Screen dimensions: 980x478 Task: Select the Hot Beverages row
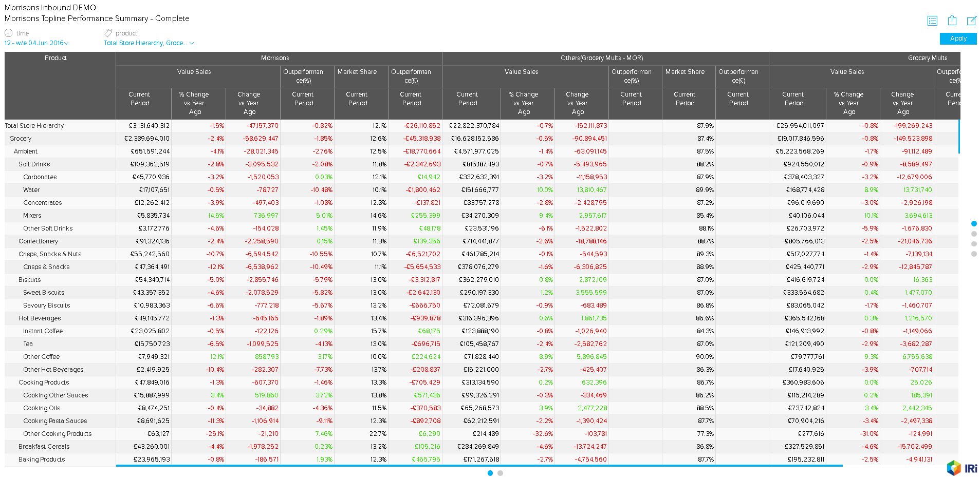pyautogui.click(x=482, y=318)
